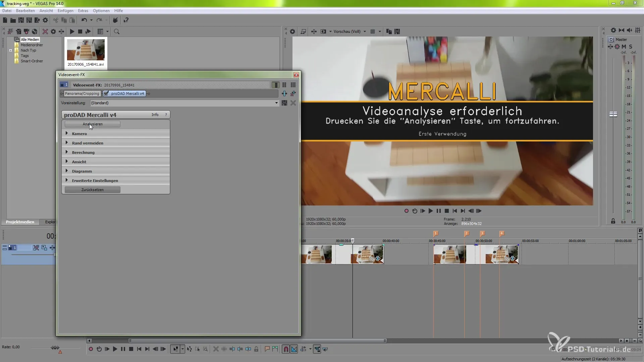Toggle the proDAD Mercalli v4 effect checkbox
644x362 pixels.
point(106,94)
